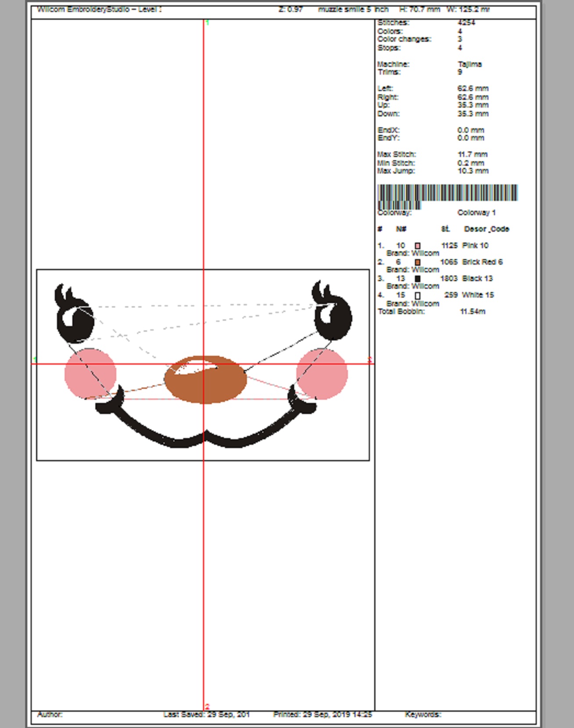574x728 pixels.
Task: Click 'Brand: Wilcom' under the White 15 row
Action: tap(412, 304)
